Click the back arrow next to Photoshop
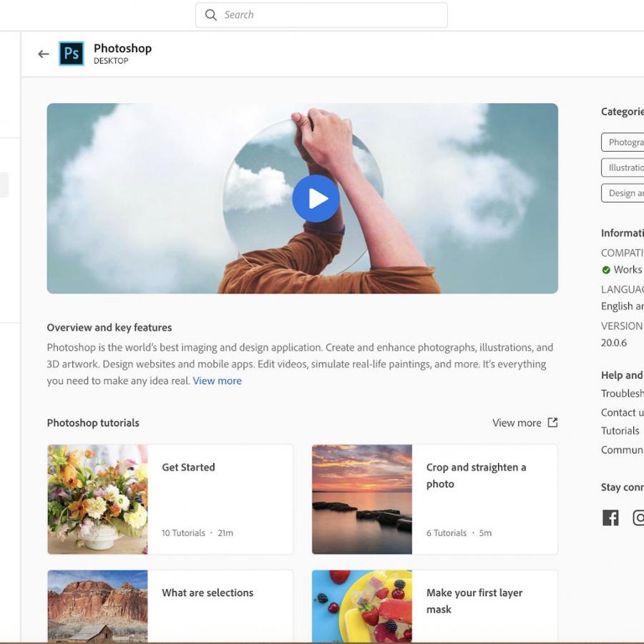Viewport: 644px width, 644px height. pos(43,54)
